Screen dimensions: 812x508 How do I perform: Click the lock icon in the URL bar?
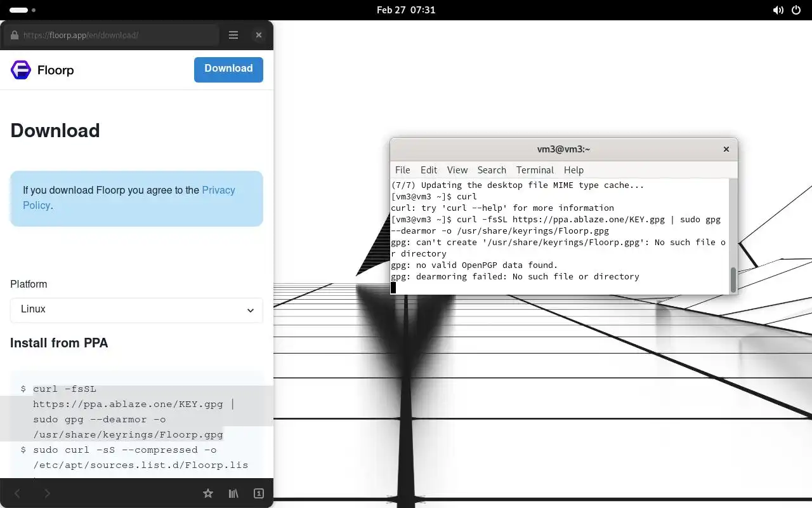pos(15,36)
